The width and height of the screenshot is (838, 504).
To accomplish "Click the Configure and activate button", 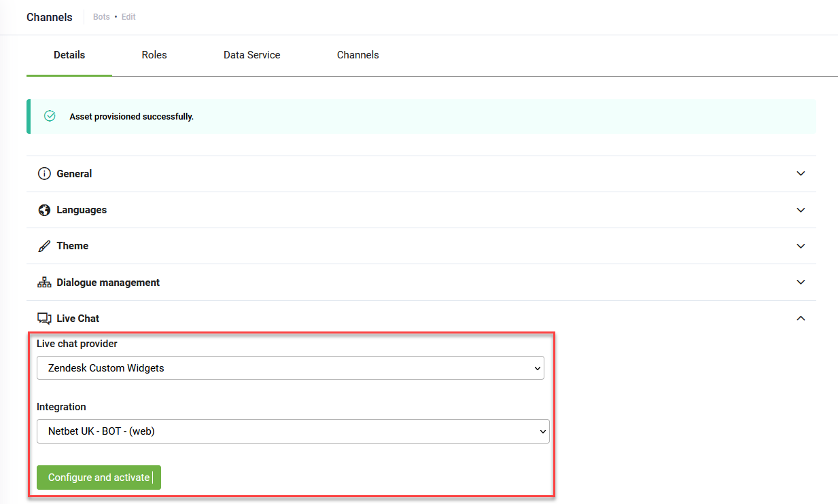I will pyautogui.click(x=99, y=478).
